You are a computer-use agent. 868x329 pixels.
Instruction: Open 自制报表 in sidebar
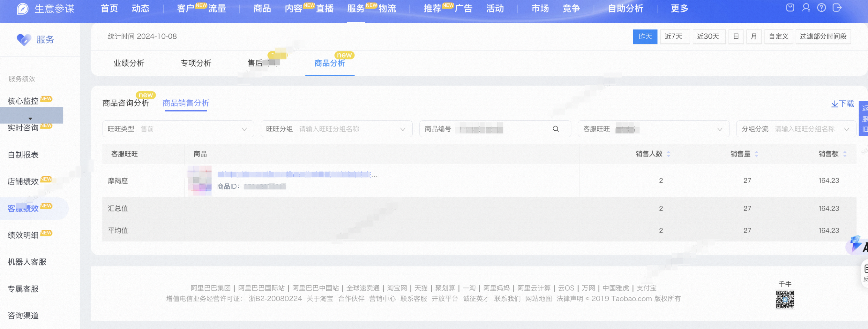(23, 155)
